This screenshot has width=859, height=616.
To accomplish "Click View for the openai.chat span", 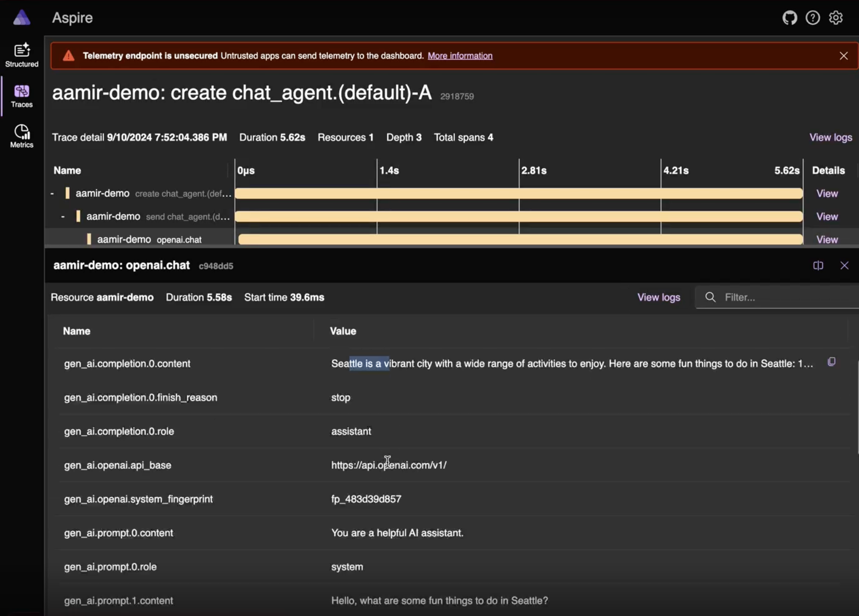I will point(827,239).
